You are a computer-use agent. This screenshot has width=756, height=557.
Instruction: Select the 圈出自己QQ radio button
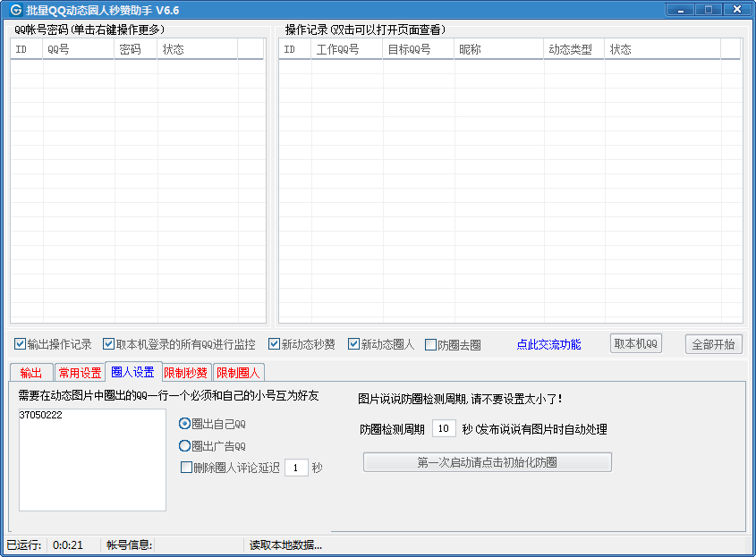pyautogui.click(x=185, y=424)
